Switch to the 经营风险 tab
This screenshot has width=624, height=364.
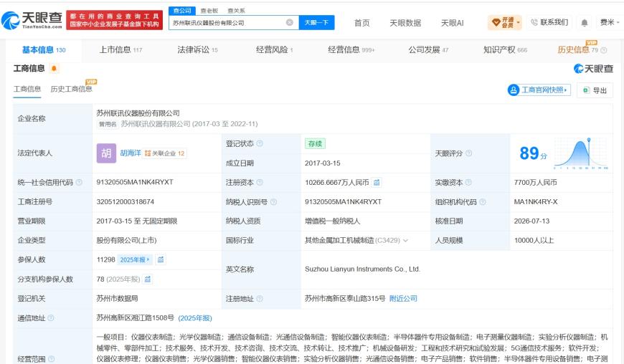[275, 49]
